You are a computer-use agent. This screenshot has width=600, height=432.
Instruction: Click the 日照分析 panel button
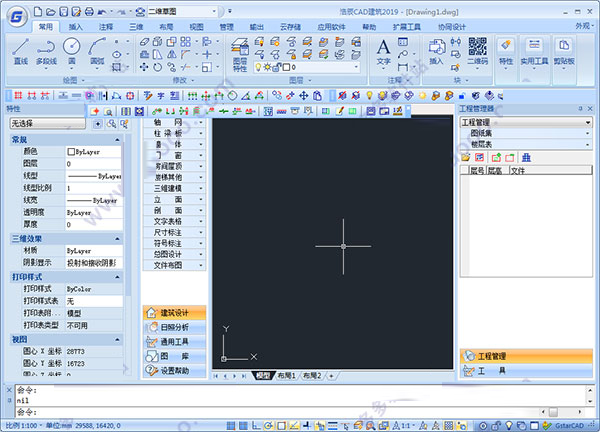174,327
